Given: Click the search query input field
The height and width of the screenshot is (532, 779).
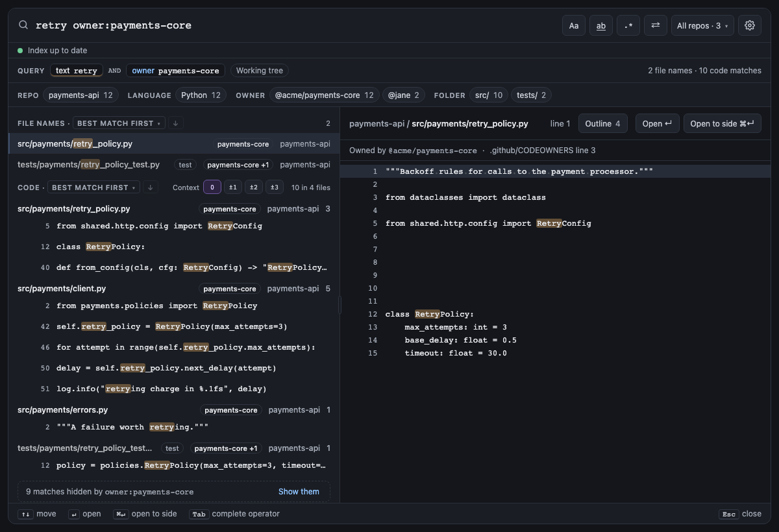Looking at the screenshot, I should [x=295, y=25].
